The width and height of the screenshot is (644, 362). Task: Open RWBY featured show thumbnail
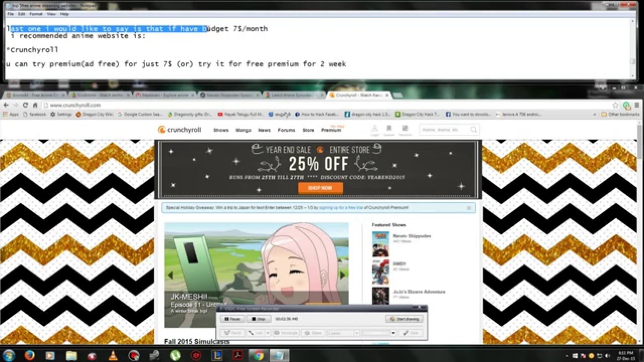pyautogui.click(x=380, y=272)
